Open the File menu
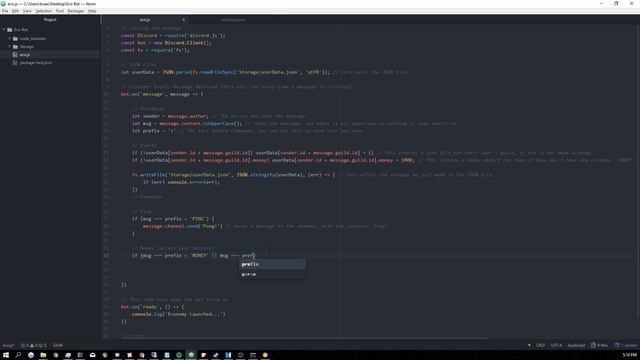The width and height of the screenshot is (640, 360). (x=5, y=11)
